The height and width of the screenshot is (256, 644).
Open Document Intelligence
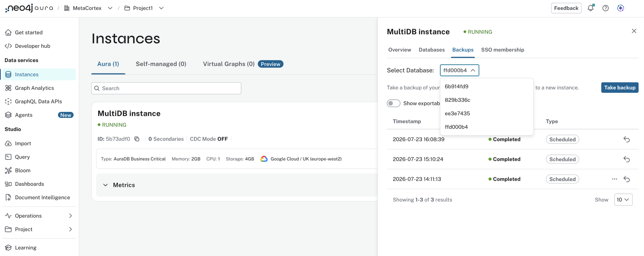[x=39, y=197]
